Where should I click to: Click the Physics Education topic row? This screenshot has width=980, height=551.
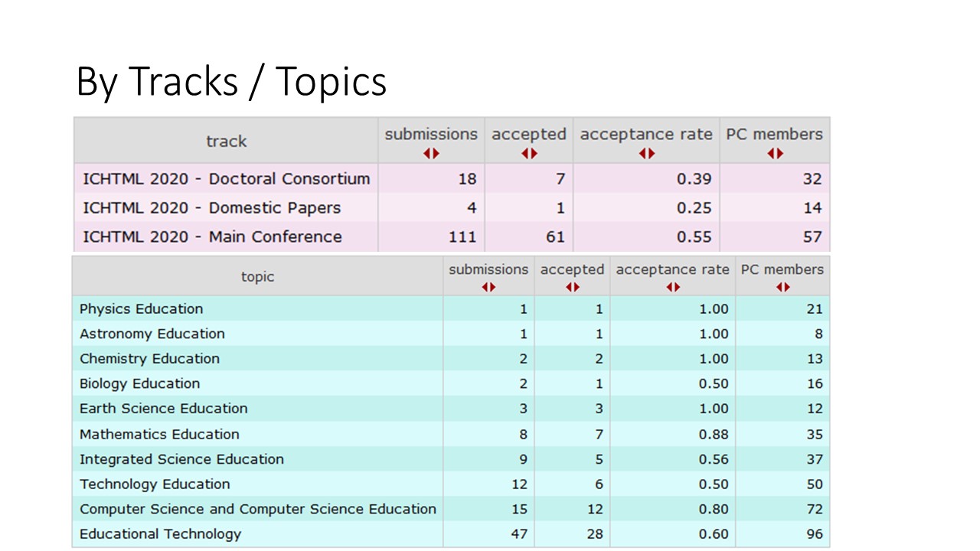pos(451,308)
